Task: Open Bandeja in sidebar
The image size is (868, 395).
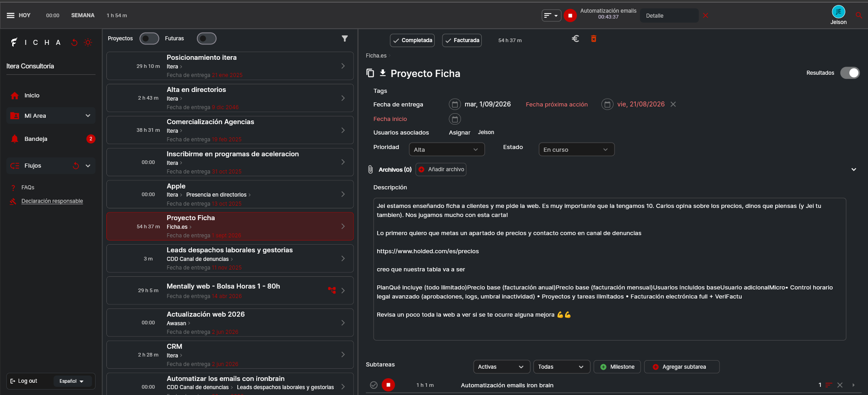Action: (x=36, y=139)
